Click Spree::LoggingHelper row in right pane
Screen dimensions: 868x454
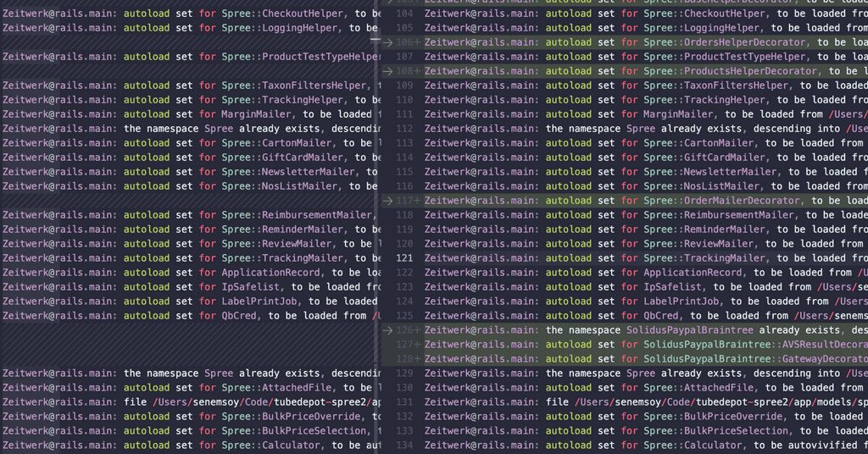tap(646, 28)
